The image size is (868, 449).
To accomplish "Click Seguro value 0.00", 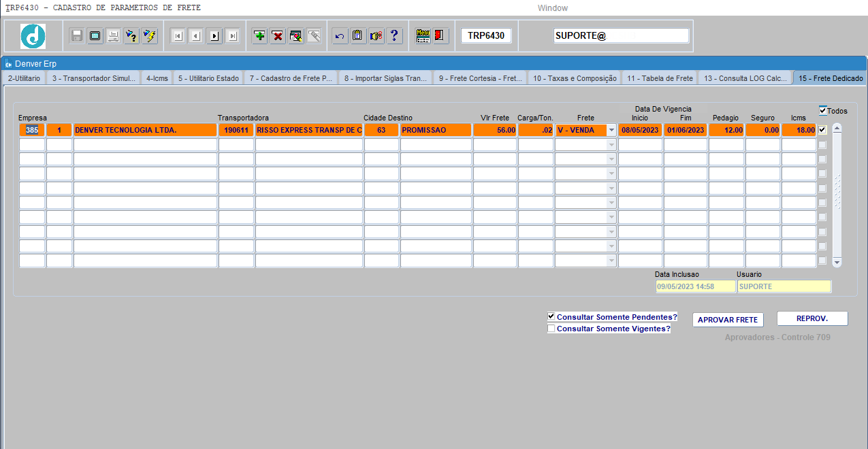I will click(x=762, y=130).
